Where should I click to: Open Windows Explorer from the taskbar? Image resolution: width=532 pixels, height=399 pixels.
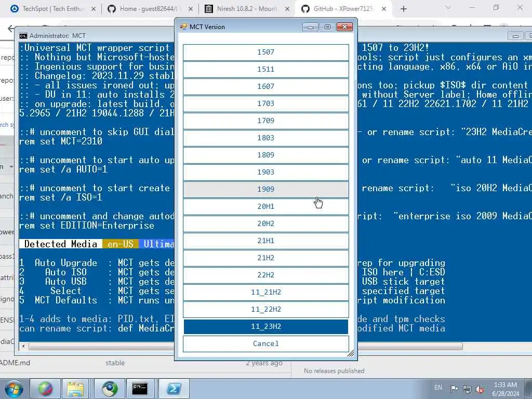(75, 389)
